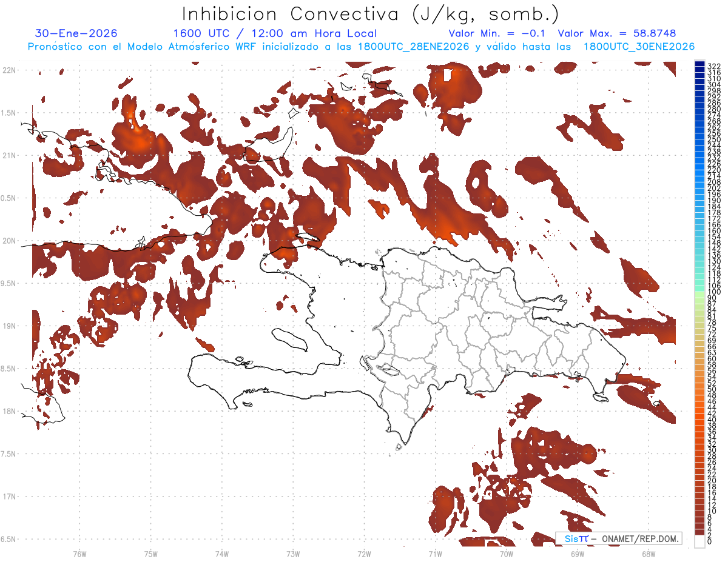Click the '18N' latitude label
Screen dimensions: 728x562
(x=8, y=412)
